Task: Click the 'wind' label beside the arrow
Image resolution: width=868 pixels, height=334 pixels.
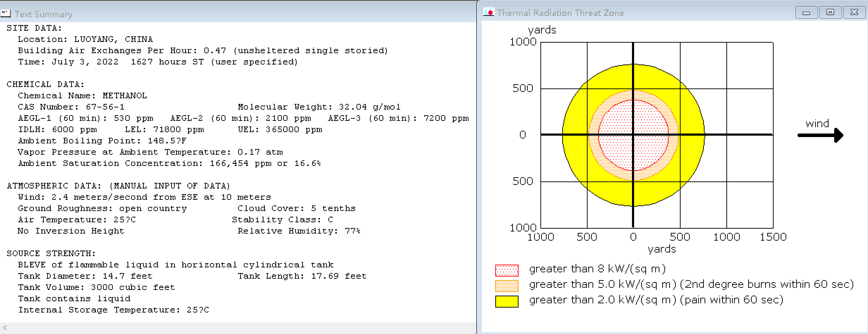Action: 817,123
